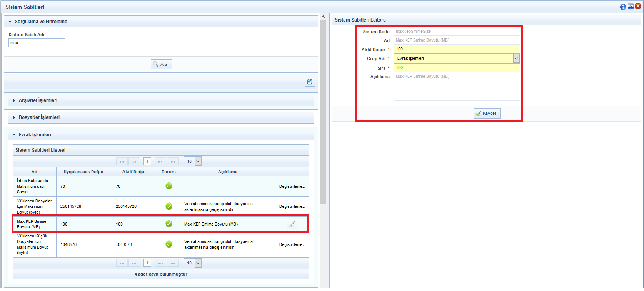Click the Ara search button
Image resolution: width=644 pixels, height=291 pixels.
pos(161,64)
